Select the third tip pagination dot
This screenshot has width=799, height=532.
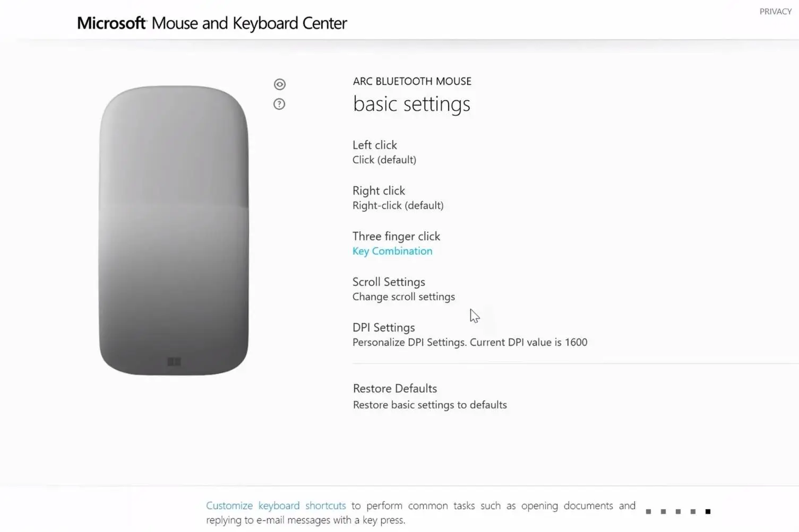(x=678, y=511)
